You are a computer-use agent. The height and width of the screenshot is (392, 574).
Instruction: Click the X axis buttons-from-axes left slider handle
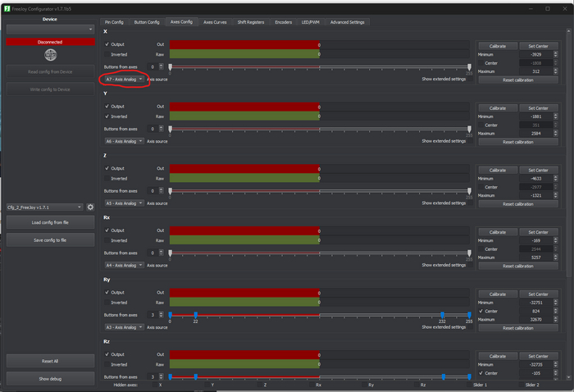pyautogui.click(x=171, y=67)
